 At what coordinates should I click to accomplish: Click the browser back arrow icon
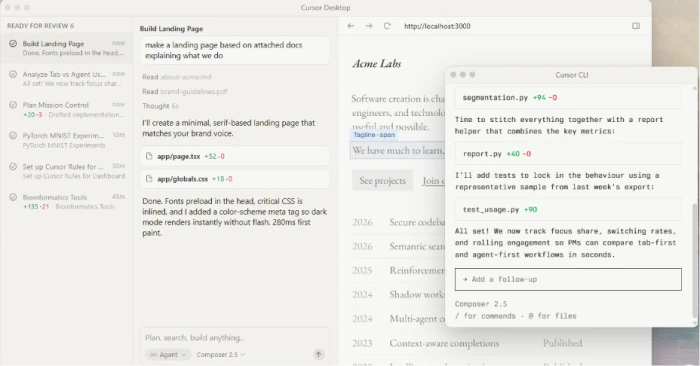coord(351,26)
